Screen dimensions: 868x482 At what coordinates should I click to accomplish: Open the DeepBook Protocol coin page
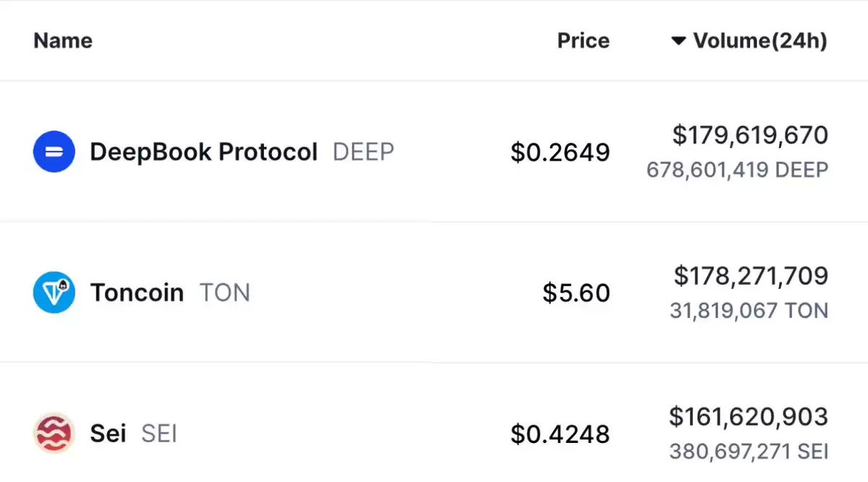point(204,152)
